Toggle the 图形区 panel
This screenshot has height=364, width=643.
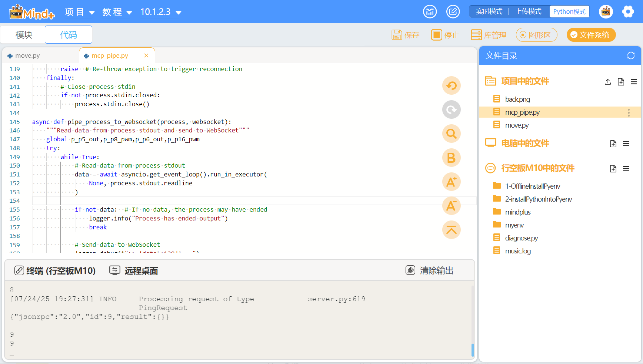(x=536, y=35)
